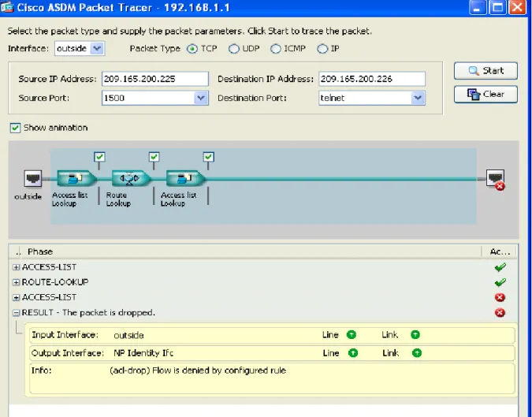This screenshot has height=417, width=532.
Task: Collapse the RESULT packet dropped row
Action: pos(16,313)
